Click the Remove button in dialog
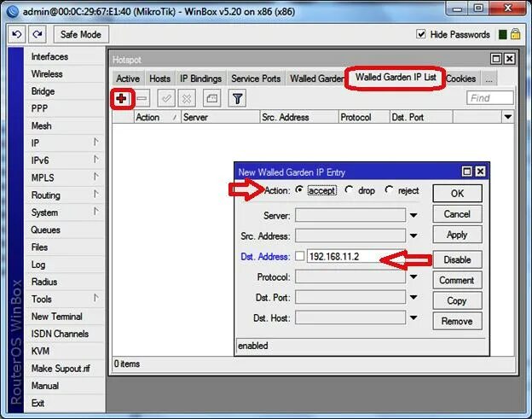Image resolution: width=532 pixels, height=419 pixels. 457,321
